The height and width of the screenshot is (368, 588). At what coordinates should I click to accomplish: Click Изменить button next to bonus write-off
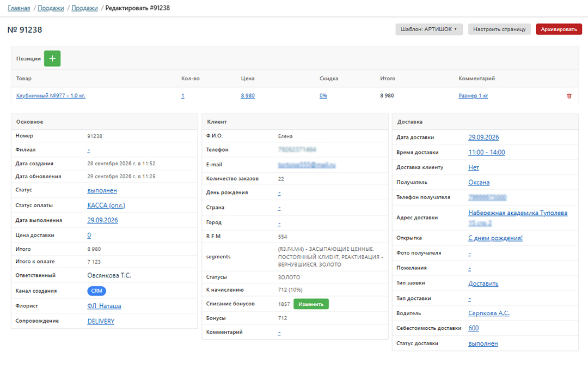[311, 304]
